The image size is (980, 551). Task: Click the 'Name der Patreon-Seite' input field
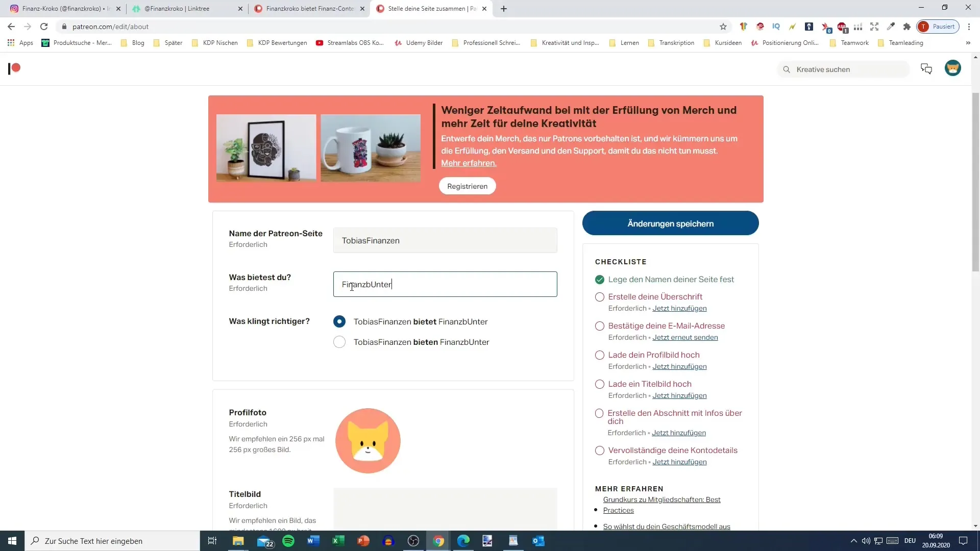445,240
